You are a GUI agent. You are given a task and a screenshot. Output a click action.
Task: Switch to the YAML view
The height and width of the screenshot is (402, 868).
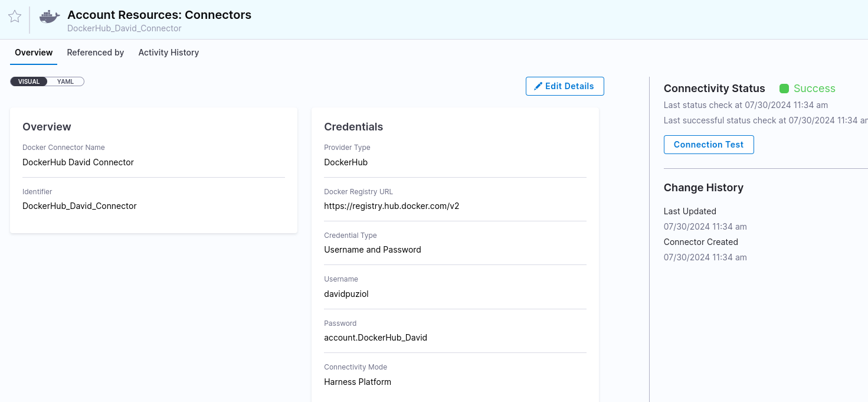[65, 81]
